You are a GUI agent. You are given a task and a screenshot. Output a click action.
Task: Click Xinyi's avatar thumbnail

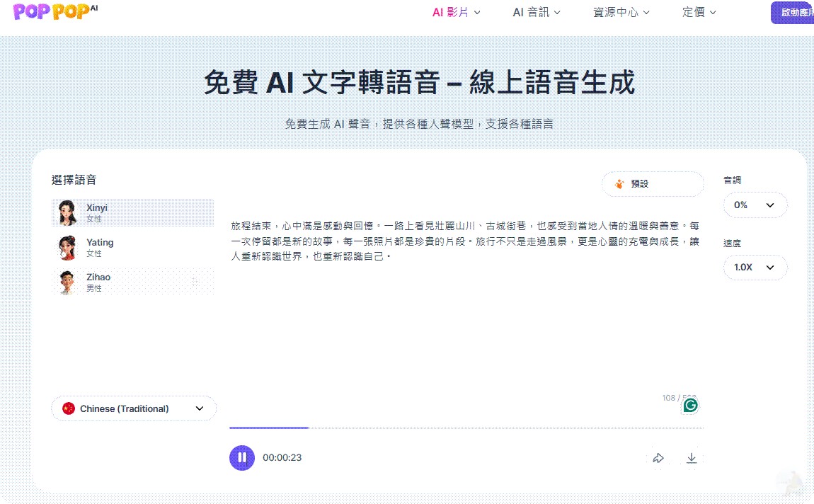(x=67, y=212)
